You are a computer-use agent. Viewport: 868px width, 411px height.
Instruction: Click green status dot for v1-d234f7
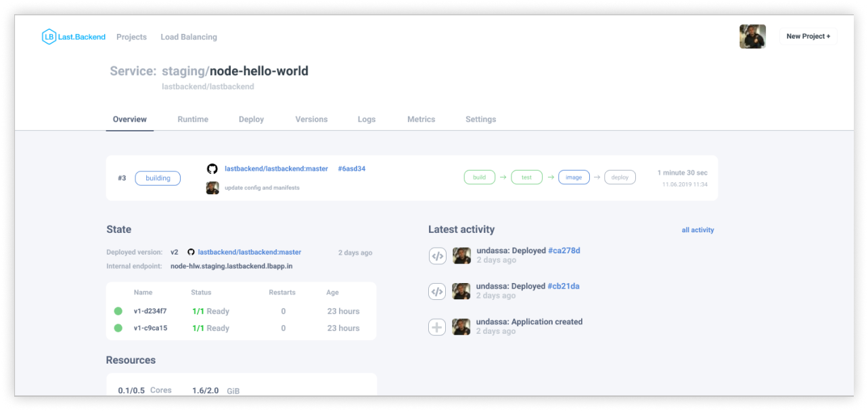118,311
